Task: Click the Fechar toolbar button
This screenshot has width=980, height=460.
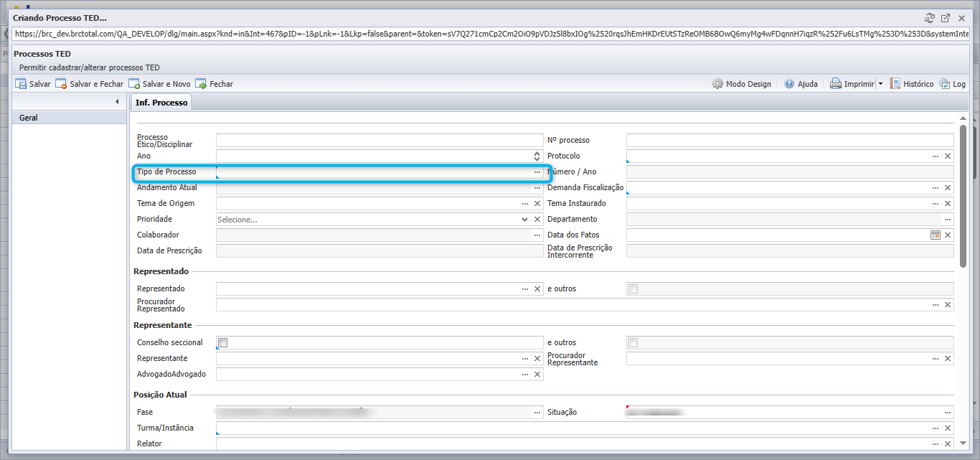Action: tap(215, 84)
